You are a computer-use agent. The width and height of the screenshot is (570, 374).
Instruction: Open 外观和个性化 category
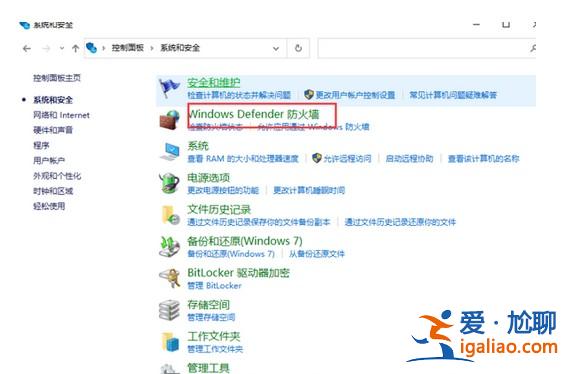pos(57,176)
